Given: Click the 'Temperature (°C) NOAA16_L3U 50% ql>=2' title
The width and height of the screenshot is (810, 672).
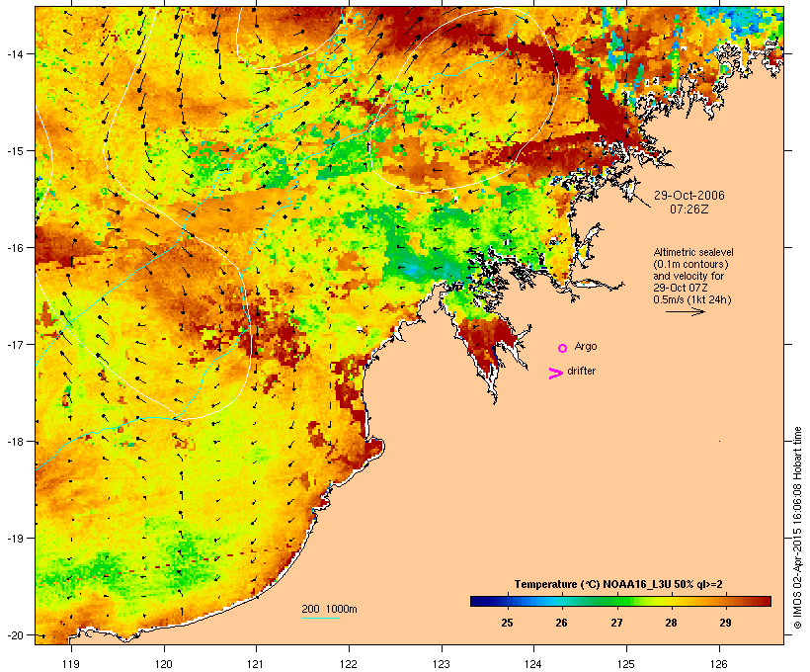Looking at the screenshot, I should tap(618, 584).
